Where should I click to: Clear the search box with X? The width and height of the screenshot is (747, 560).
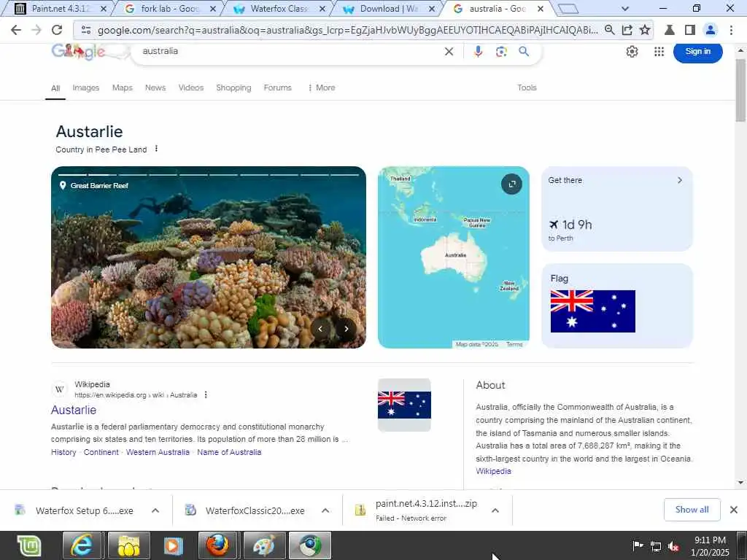click(x=449, y=52)
